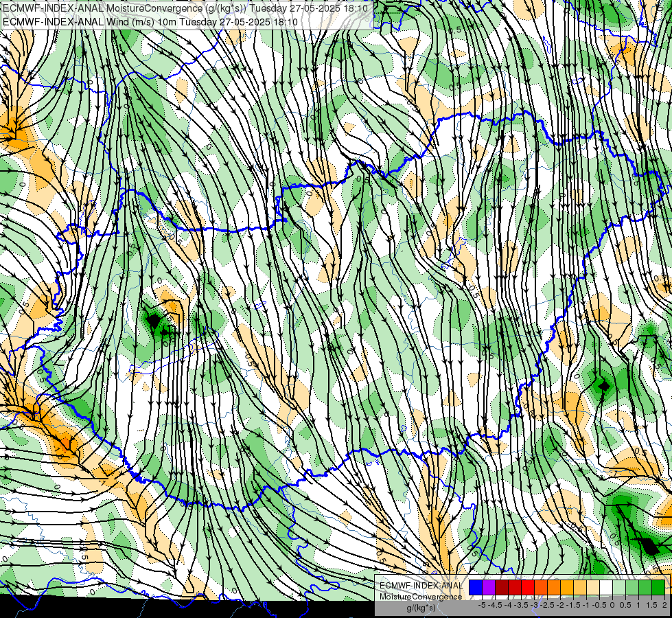This screenshot has width=672, height=618.
Task: Pick the orange swatch between -2.5 and -2
Action: click(554, 587)
